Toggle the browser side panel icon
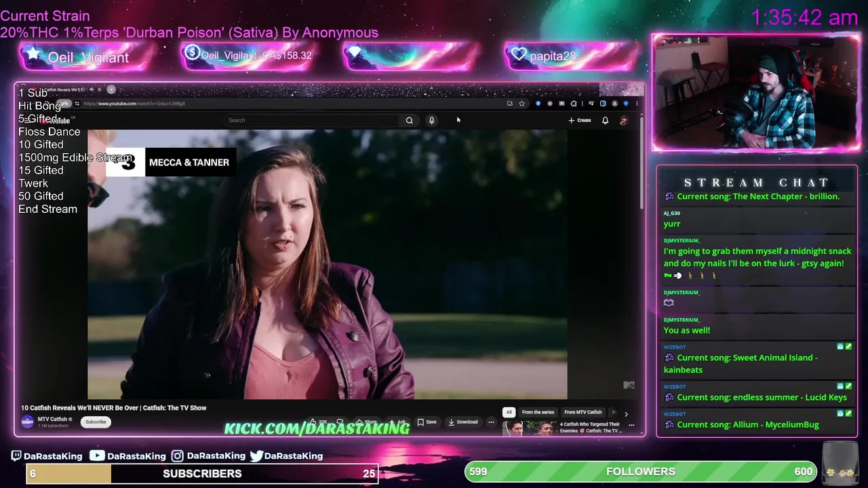 [x=603, y=104]
